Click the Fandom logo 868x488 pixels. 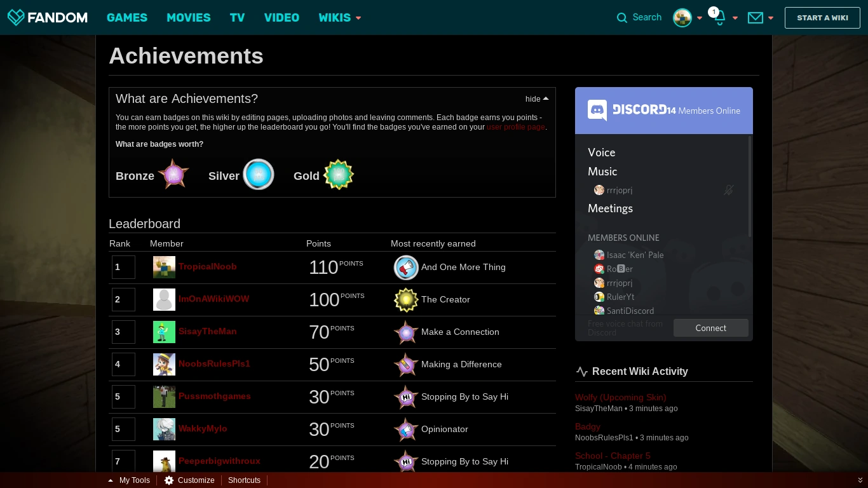pos(48,17)
